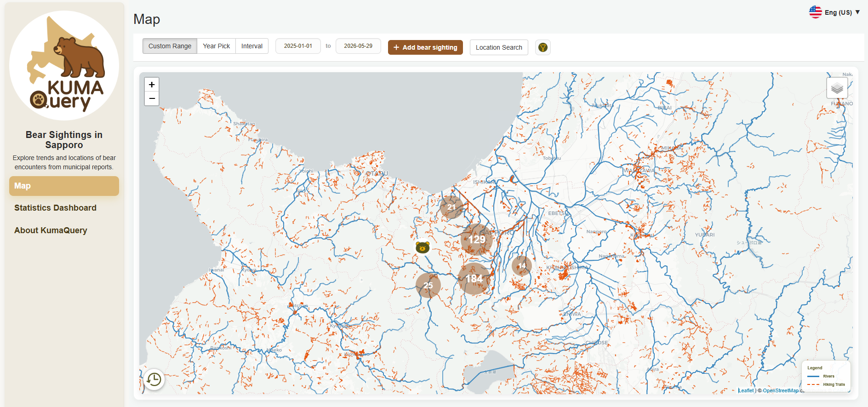Image resolution: width=868 pixels, height=407 pixels.
Task: Open the 25 sightings cluster
Action: coord(428,285)
